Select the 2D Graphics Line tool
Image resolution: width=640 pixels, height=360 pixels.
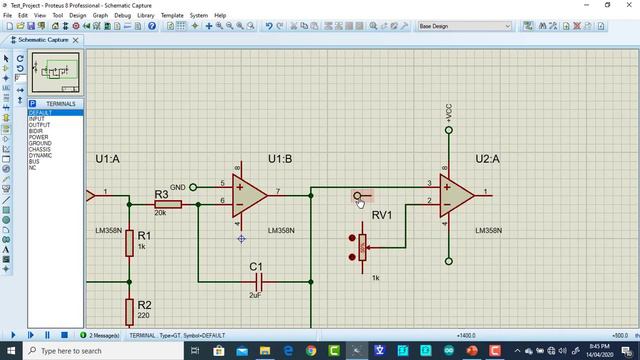6,200
